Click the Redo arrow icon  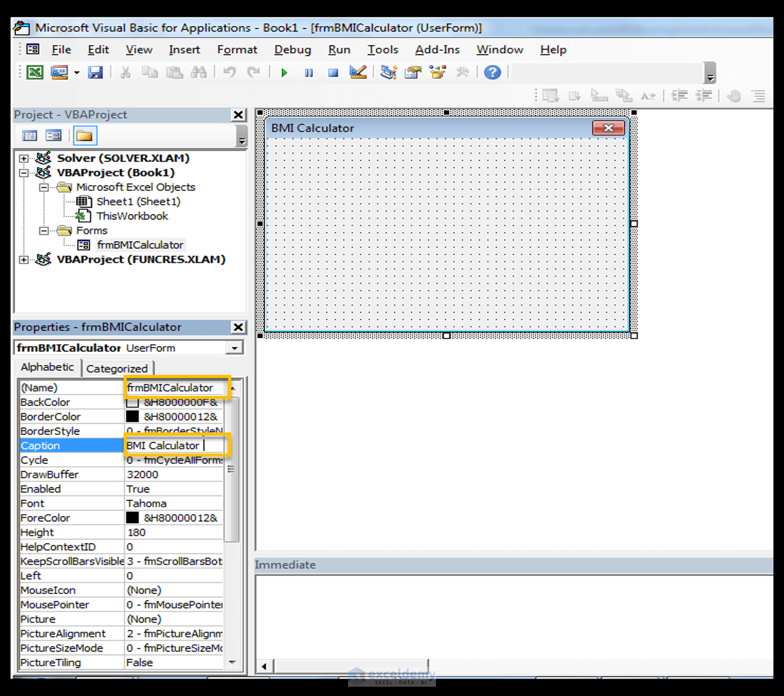tap(254, 72)
